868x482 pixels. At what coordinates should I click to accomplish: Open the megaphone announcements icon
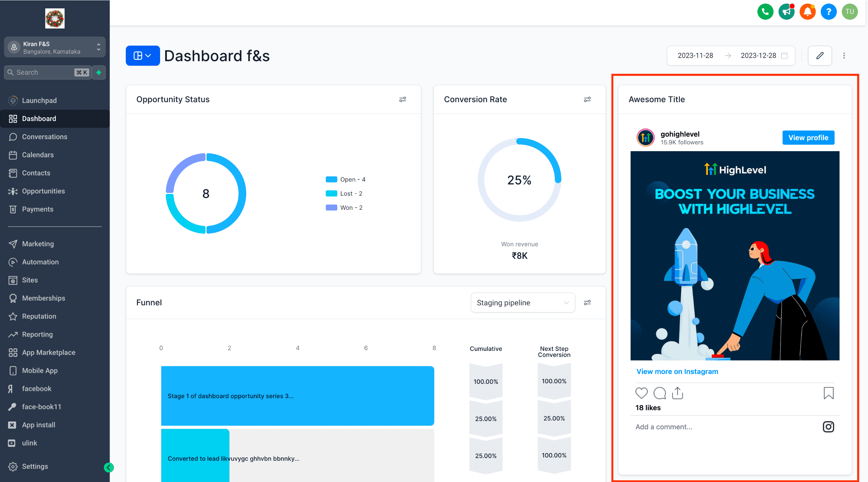click(x=787, y=12)
